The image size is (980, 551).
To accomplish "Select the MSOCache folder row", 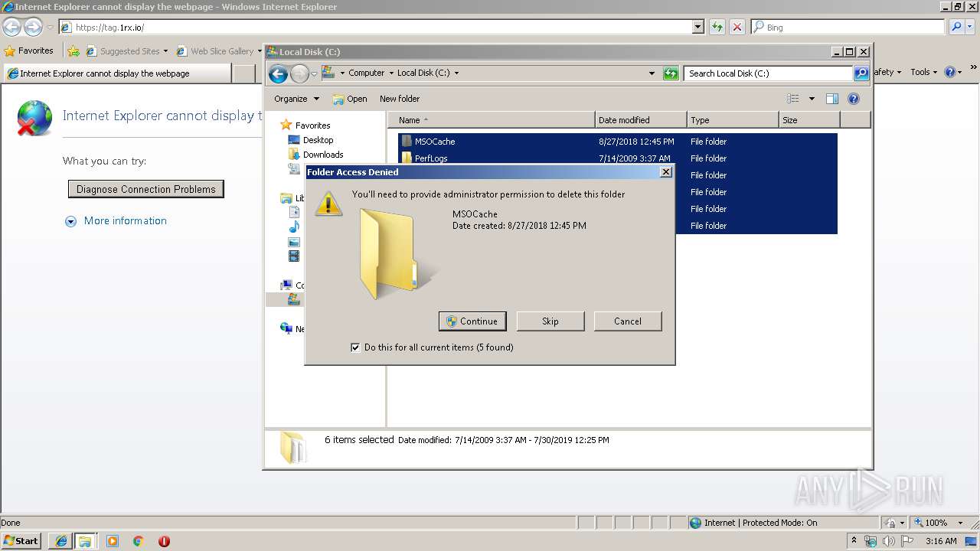I will tap(618, 142).
